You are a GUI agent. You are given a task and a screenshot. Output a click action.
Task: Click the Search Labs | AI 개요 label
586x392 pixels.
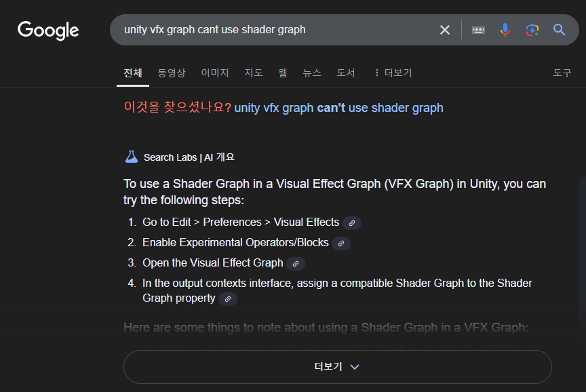click(x=189, y=157)
